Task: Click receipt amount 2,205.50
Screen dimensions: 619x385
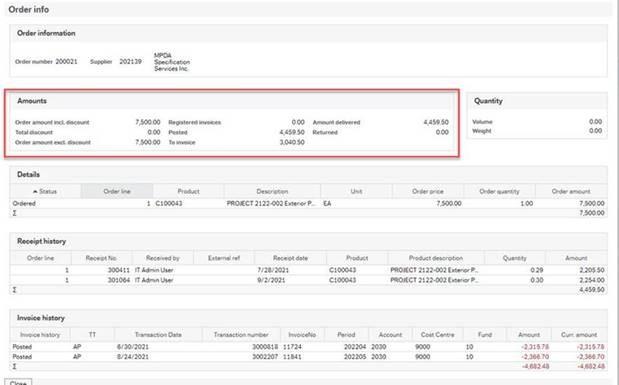Action: click(592, 270)
